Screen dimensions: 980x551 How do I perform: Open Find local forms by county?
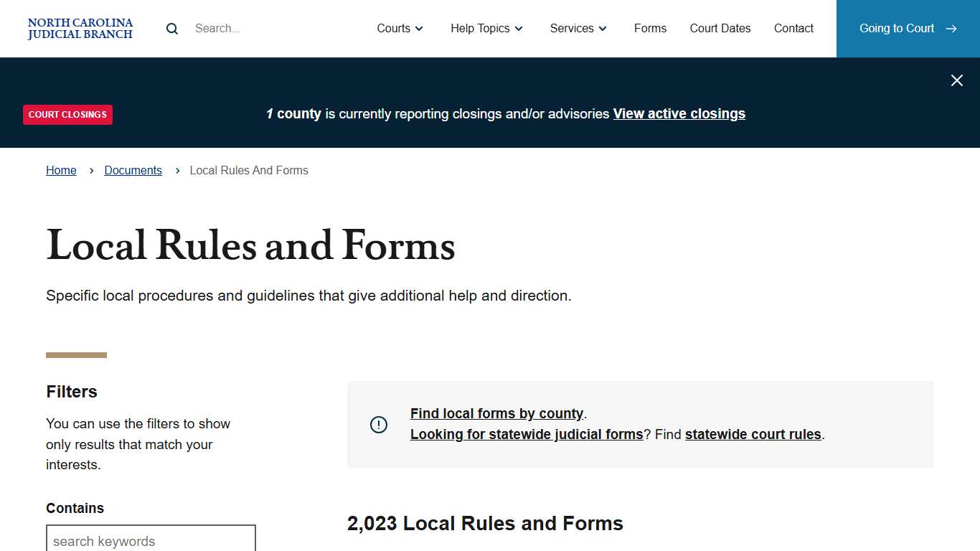(x=496, y=413)
